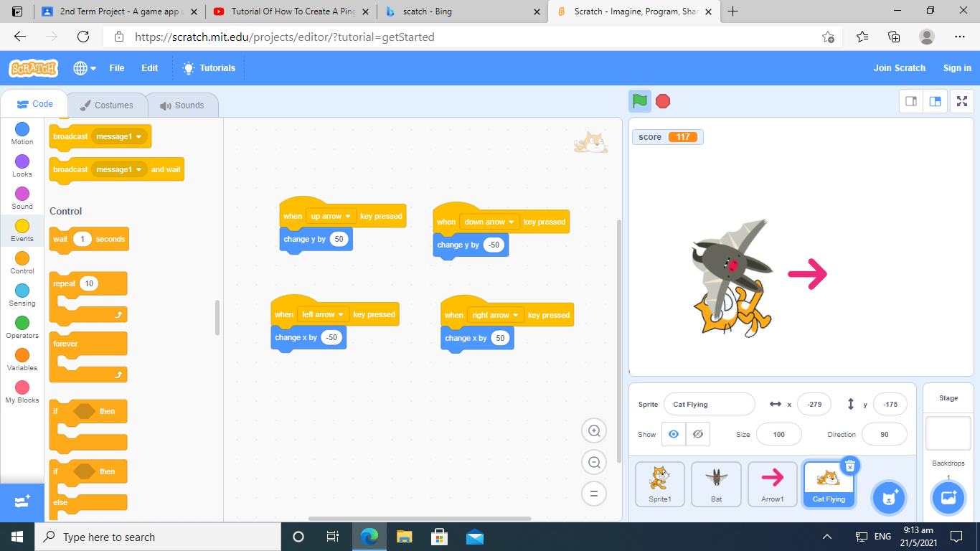Hide the sprite with crossed-eye icon

click(x=697, y=434)
